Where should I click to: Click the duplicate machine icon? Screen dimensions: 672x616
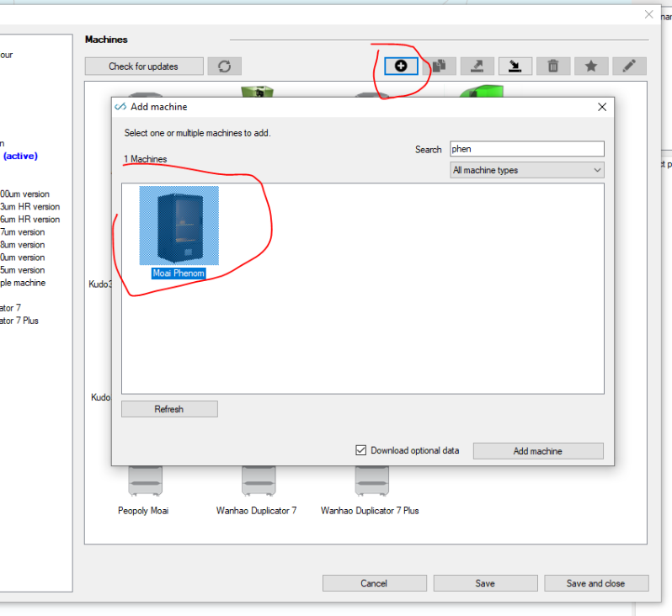pyautogui.click(x=439, y=66)
